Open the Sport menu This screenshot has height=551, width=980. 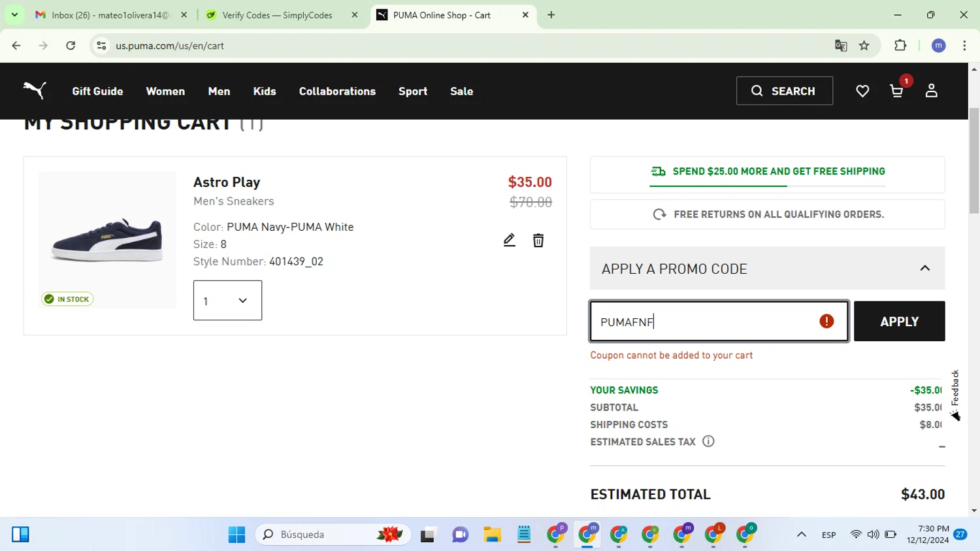413,92
